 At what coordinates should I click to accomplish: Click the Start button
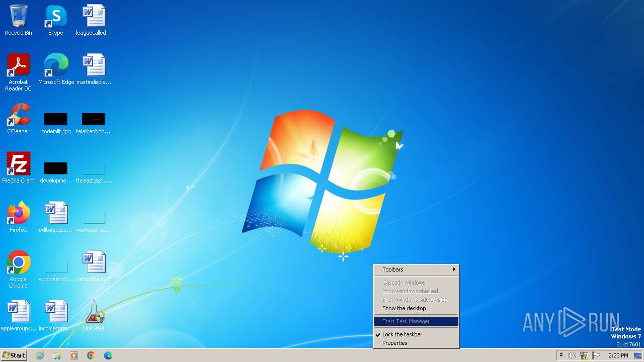click(14, 355)
